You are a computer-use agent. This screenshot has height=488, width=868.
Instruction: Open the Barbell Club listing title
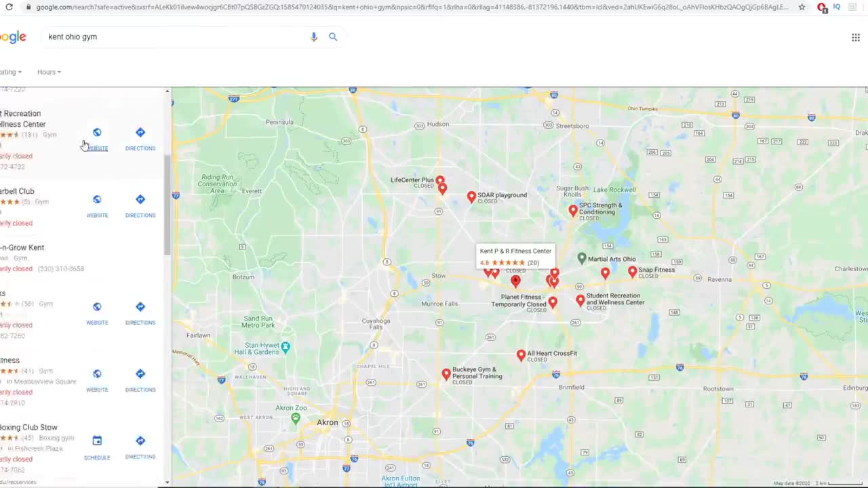click(17, 191)
